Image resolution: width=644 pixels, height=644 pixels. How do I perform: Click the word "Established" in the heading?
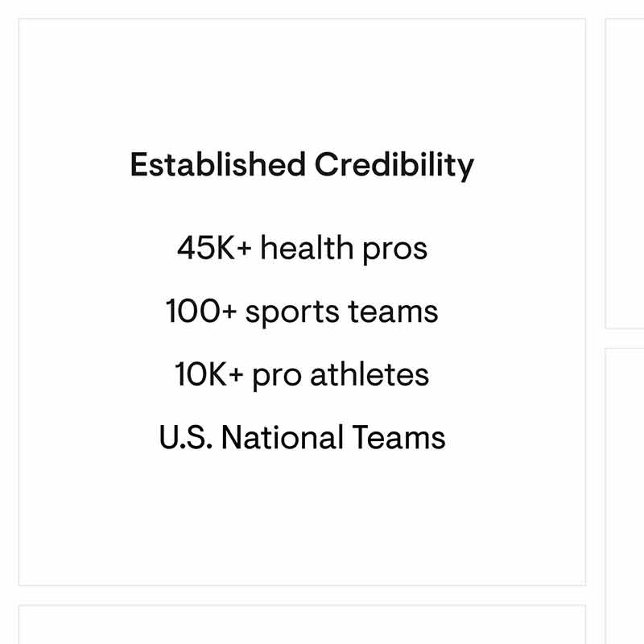(x=217, y=165)
